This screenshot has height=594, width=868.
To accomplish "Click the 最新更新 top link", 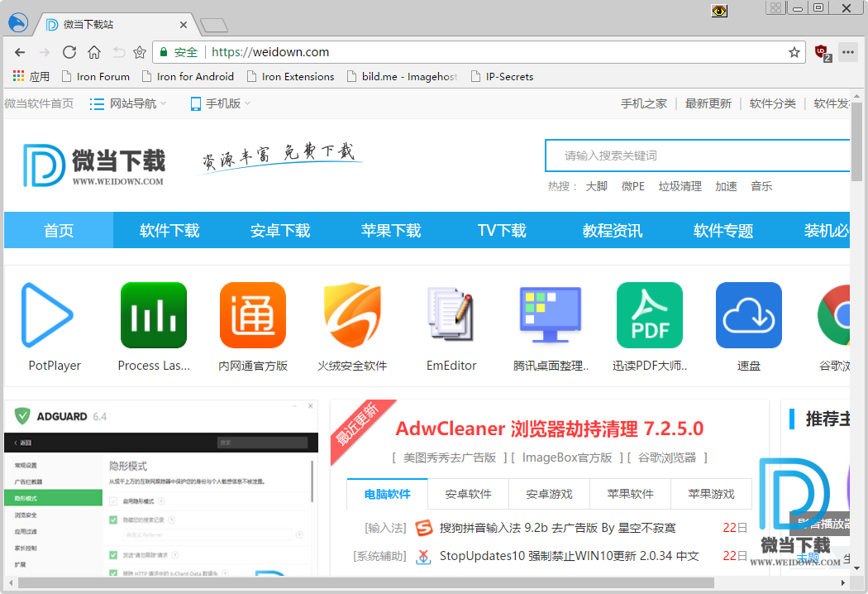I will (708, 103).
